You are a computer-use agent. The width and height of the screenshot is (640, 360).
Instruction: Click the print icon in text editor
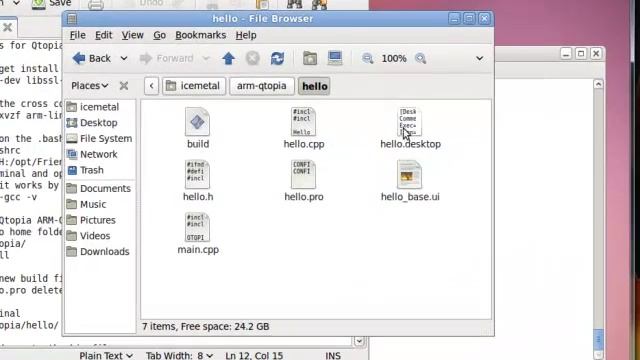(x=96, y=5)
